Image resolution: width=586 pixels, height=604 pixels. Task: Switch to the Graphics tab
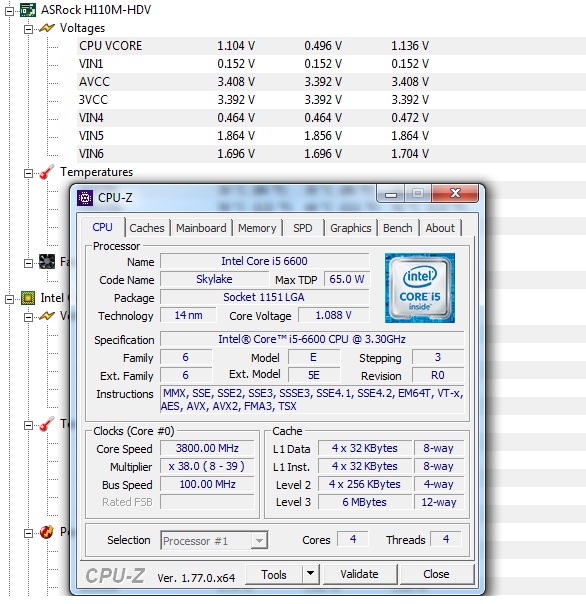pos(351,228)
